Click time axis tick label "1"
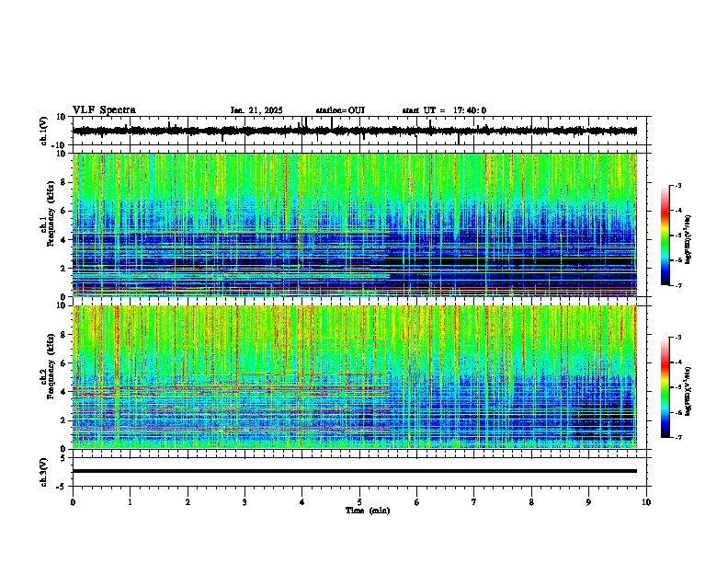The image size is (728, 563). 130,502
